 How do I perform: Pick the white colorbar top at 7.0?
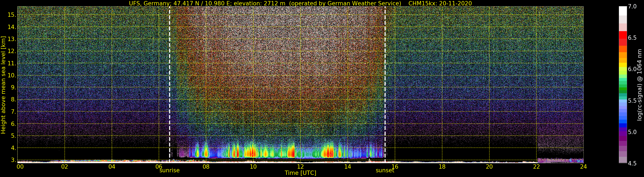click(623, 11)
